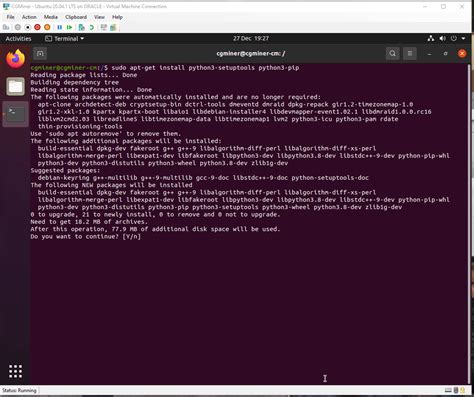Screen dimensions: 474x397
Task: Turn off the VM with black-dot icon
Action: 28,27
